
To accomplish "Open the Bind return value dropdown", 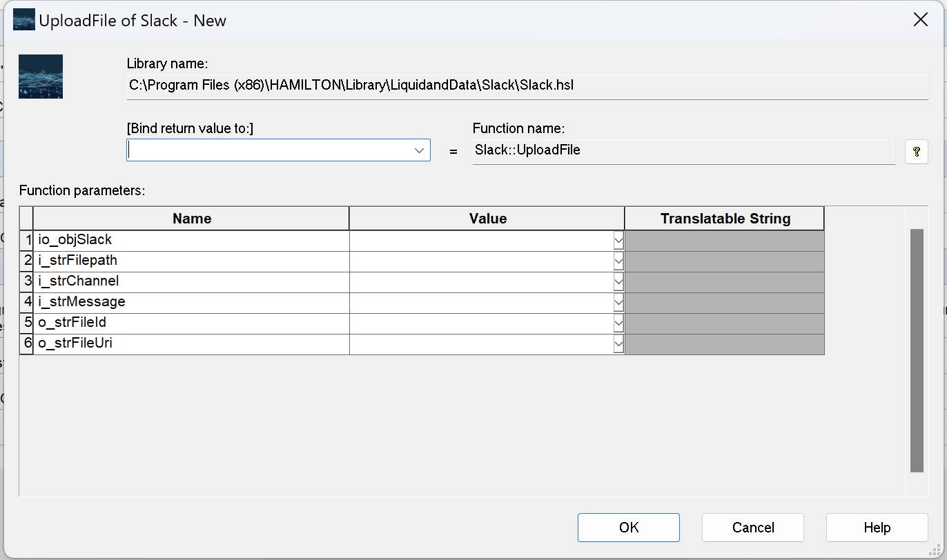I will click(419, 150).
